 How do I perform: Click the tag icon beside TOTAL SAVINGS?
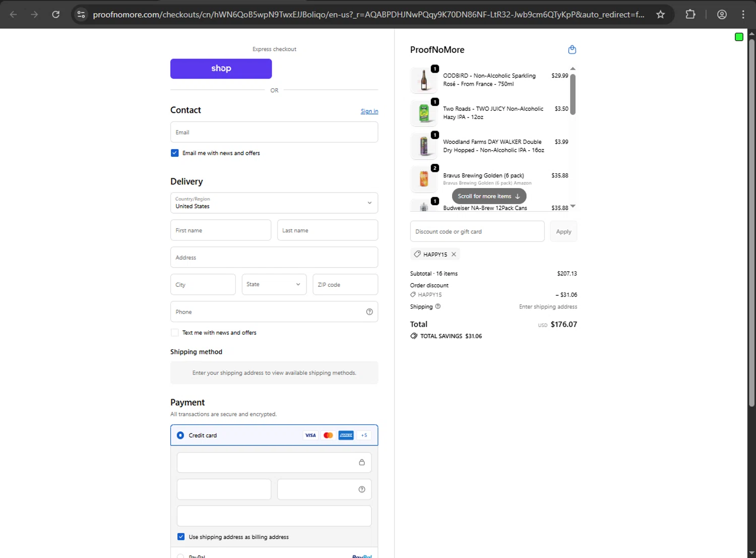[414, 336]
